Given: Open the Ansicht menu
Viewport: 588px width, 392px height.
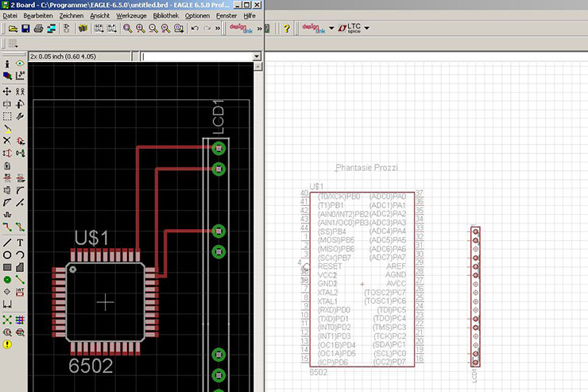Looking at the screenshot, I should pos(100,16).
